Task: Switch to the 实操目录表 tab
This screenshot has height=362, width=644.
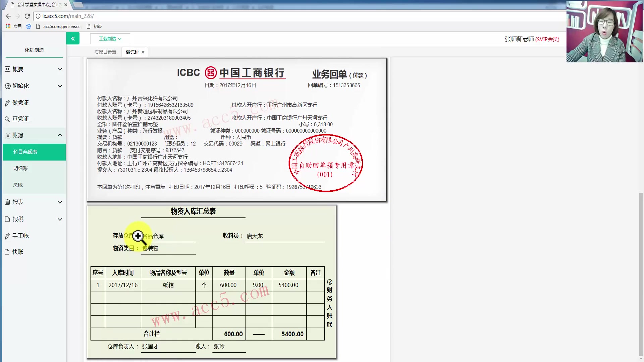Action: pyautogui.click(x=105, y=52)
